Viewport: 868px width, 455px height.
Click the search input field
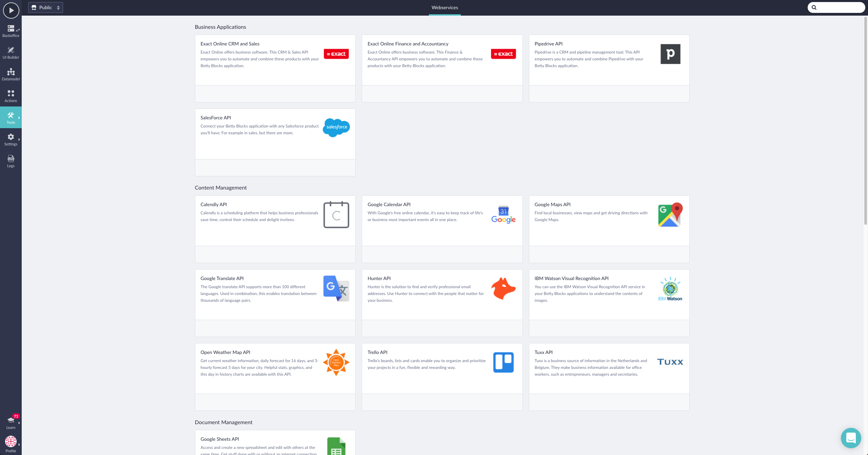click(836, 7)
